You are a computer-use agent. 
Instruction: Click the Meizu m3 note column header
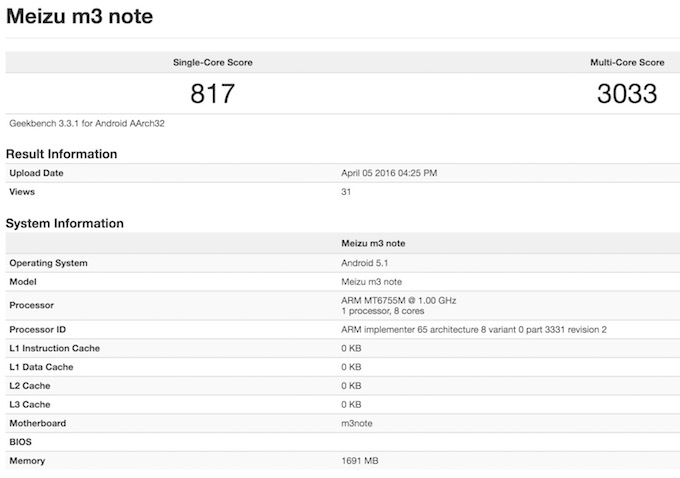click(x=373, y=243)
